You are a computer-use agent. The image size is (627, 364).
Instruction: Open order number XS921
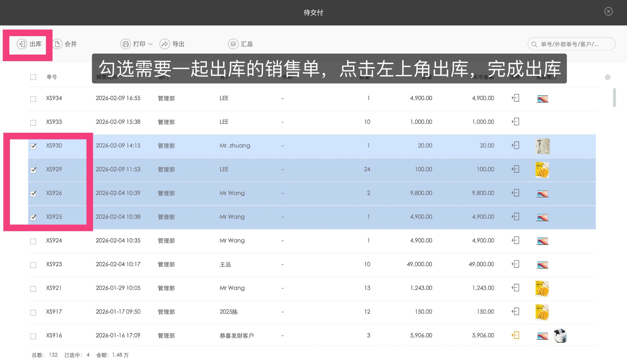pos(54,288)
